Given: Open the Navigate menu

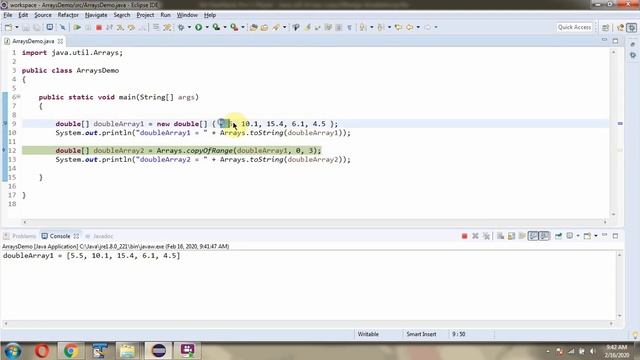Looking at the screenshot, I should (x=96, y=15).
